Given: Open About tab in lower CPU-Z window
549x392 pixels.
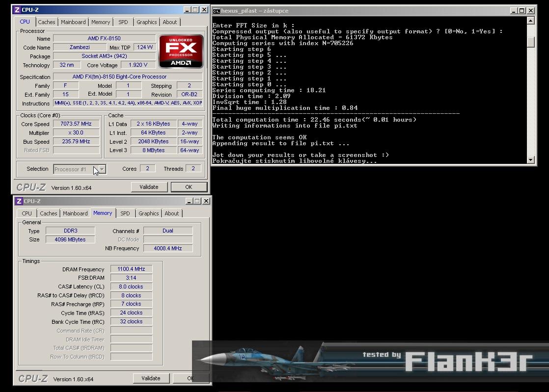Looking at the screenshot, I should (171, 213).
